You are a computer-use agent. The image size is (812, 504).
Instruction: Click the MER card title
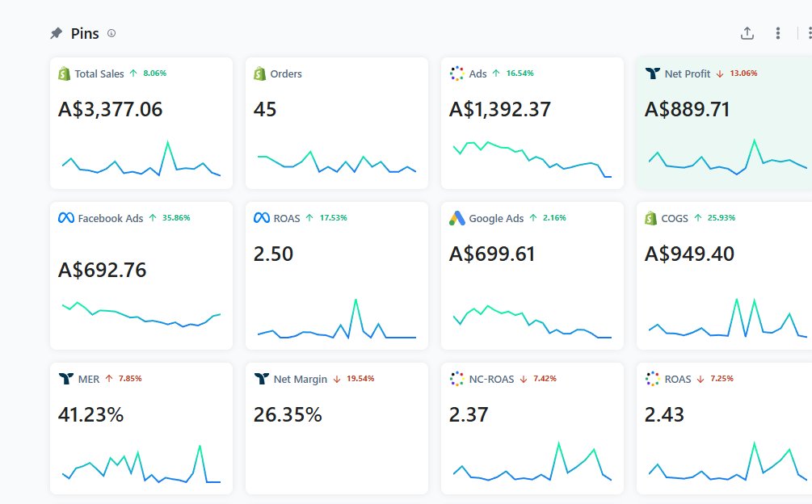click(89, 379)
